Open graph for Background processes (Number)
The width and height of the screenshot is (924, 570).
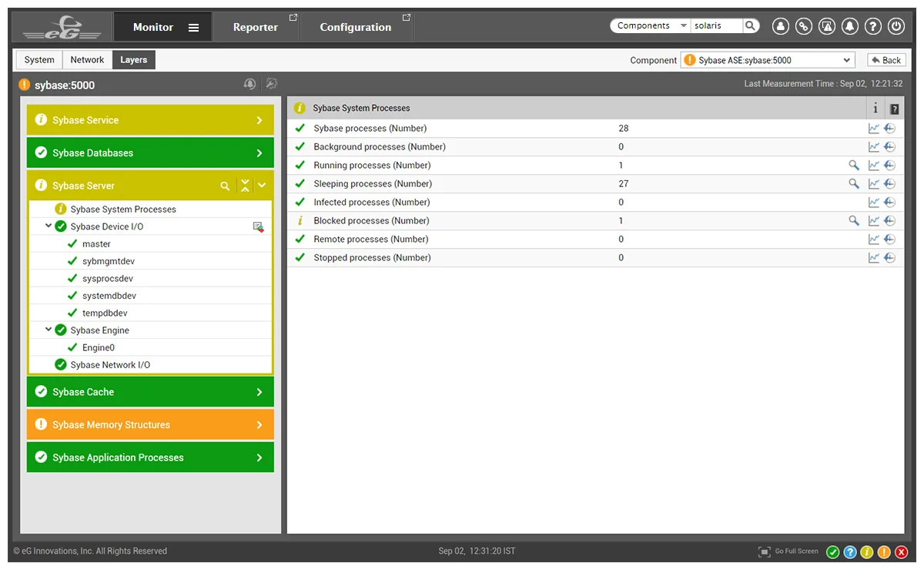(874, 147)
